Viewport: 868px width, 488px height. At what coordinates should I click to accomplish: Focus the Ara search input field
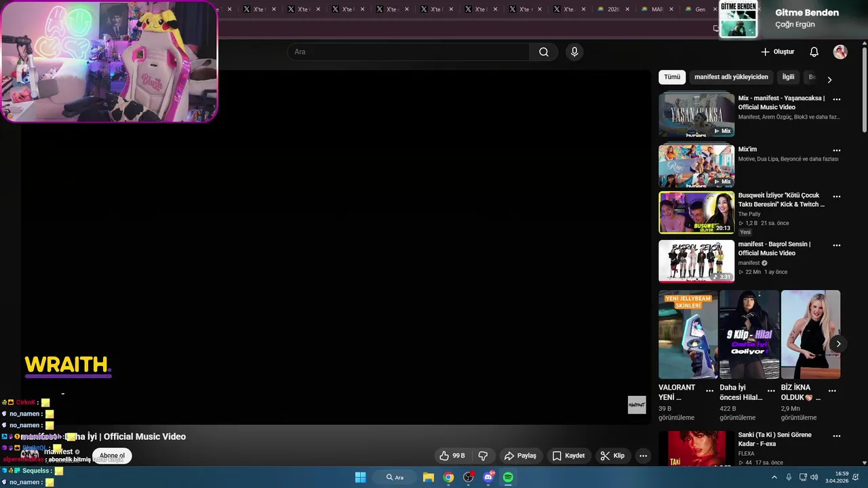click(x=409, y=52)
